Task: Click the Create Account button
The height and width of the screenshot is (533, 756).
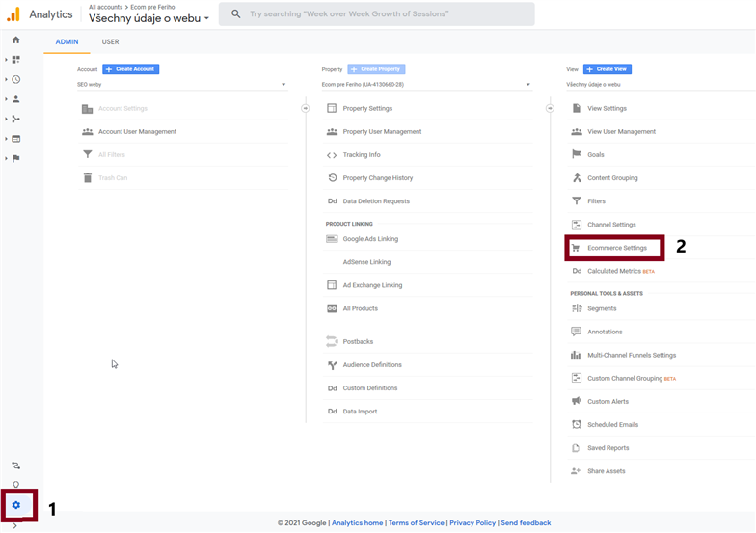Action: coord(131,69)
